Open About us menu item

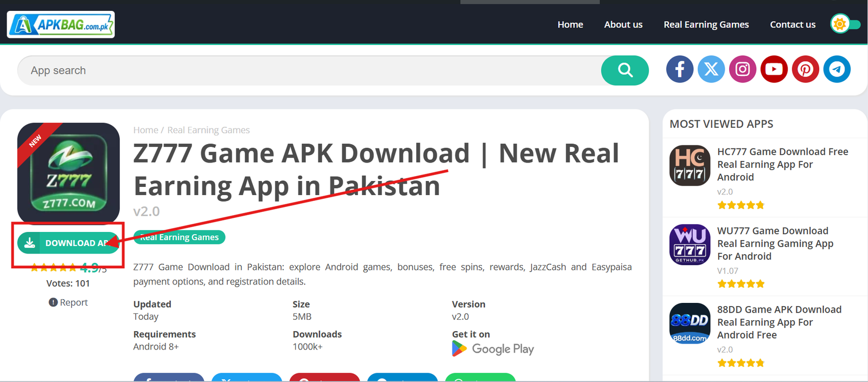(623, 24)
